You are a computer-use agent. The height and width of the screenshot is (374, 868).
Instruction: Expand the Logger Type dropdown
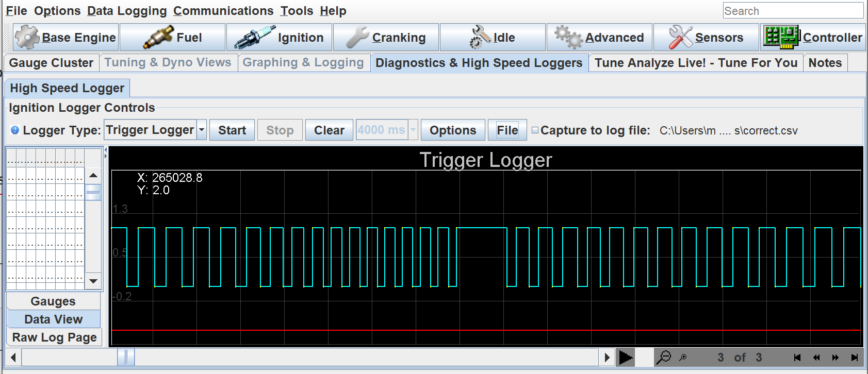[202, 130]
